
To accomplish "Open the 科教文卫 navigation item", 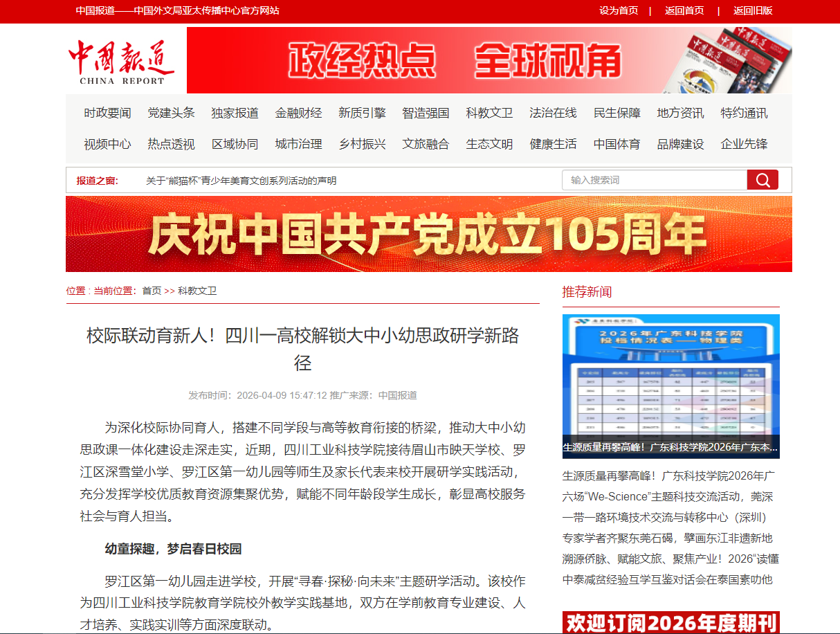I will [489, 113].
